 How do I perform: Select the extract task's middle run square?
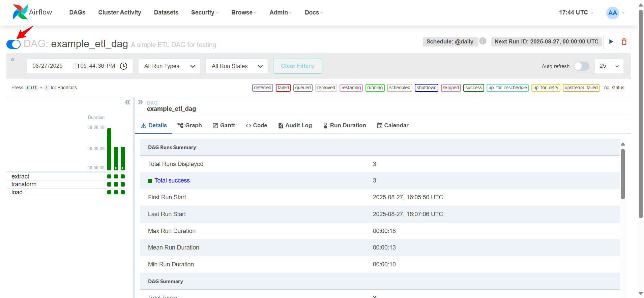(116, 176)
